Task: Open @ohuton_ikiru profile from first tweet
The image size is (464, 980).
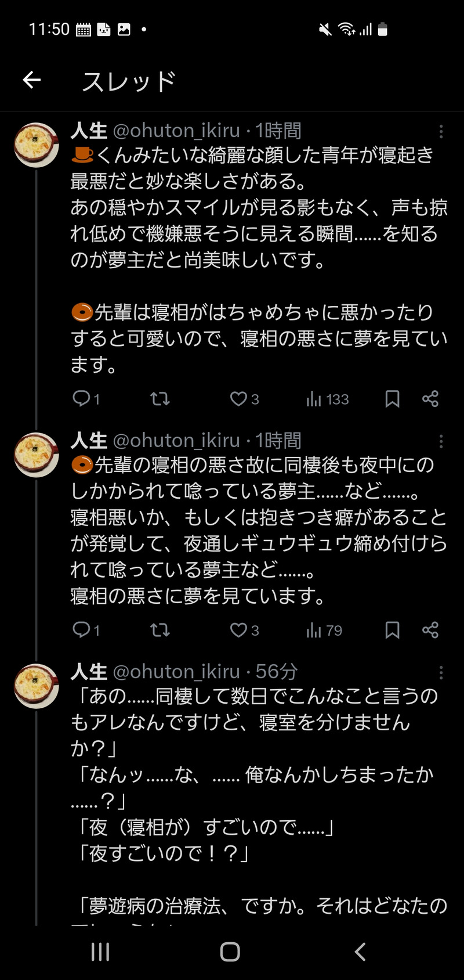Action: click(176, 131)
